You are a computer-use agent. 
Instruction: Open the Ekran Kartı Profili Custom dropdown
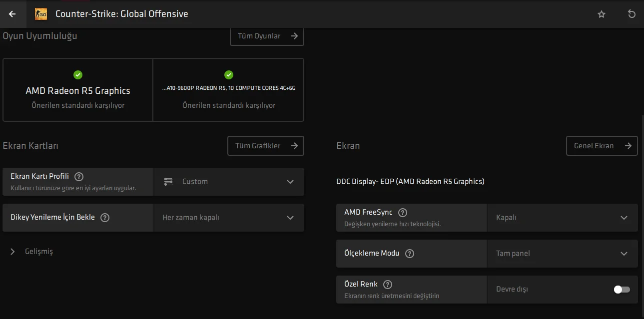click(229, 182)
